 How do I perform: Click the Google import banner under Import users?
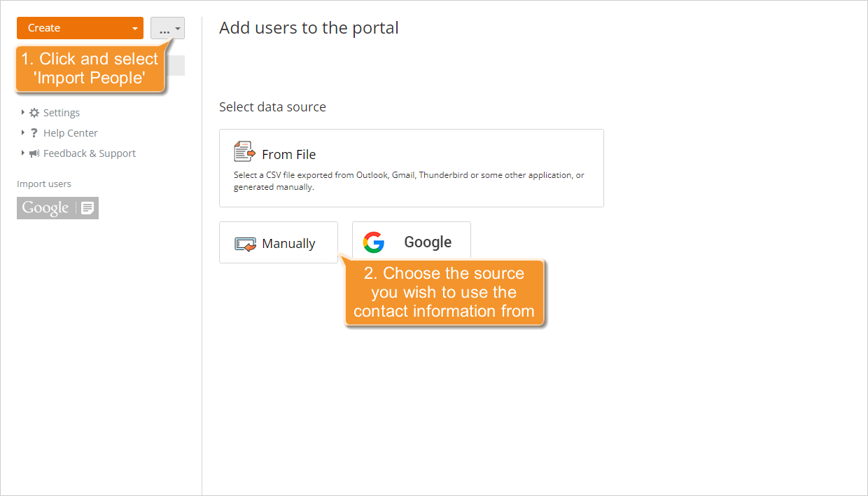pos(57,207)
